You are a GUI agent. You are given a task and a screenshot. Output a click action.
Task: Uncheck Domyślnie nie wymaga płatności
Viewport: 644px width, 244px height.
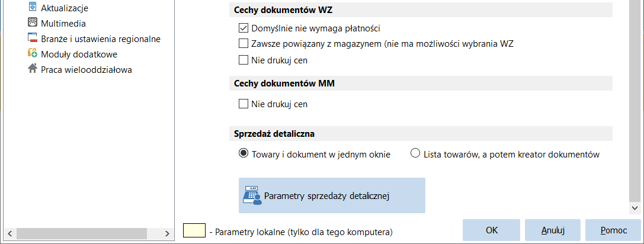(243, 28)
